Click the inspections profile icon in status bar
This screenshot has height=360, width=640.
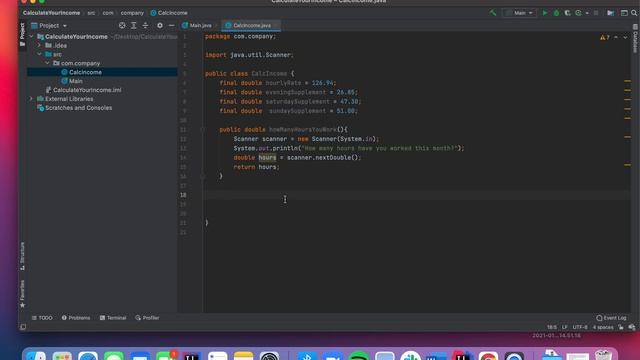[632, 327]
